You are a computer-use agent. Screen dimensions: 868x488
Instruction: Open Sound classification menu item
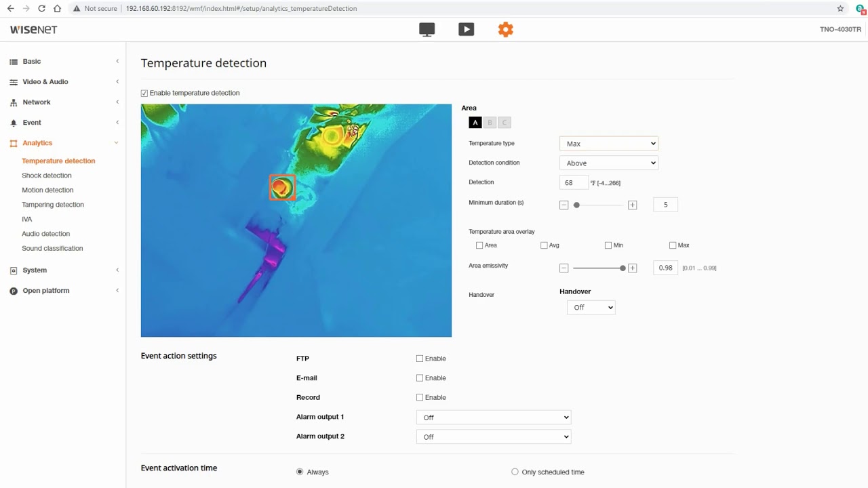click(52, 249)
